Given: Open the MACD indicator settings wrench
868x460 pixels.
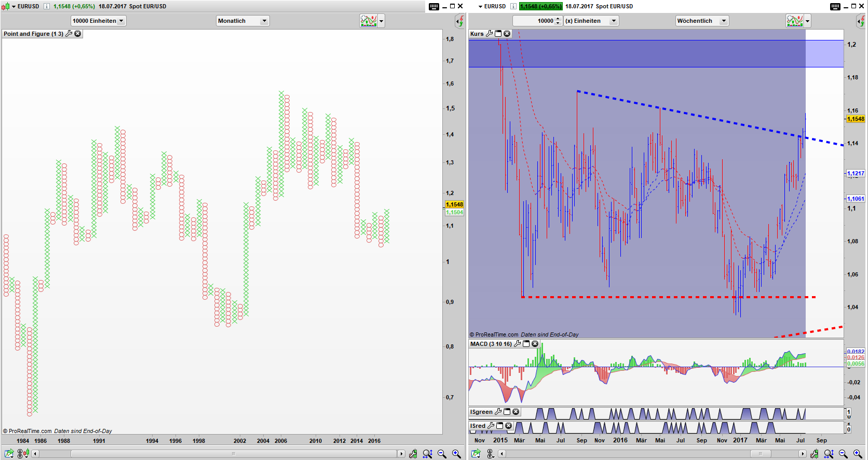Looking at the screenshot, I should (x=517, y=344).
